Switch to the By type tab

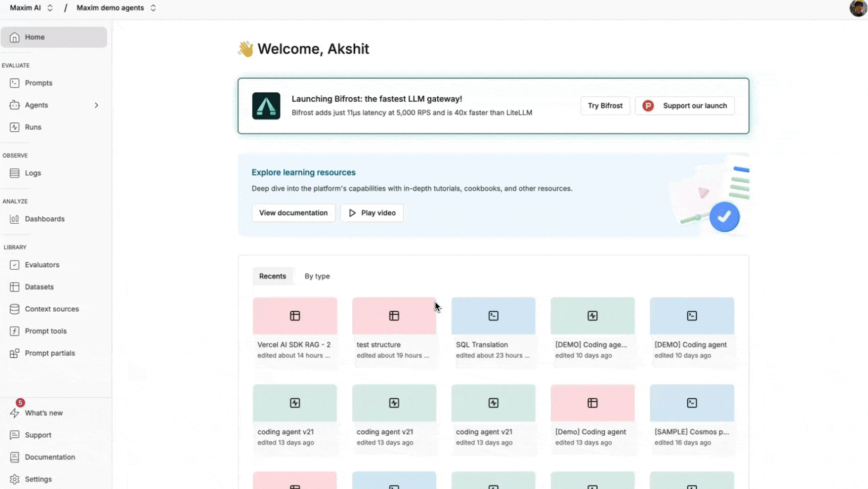(x=317, y=277)
